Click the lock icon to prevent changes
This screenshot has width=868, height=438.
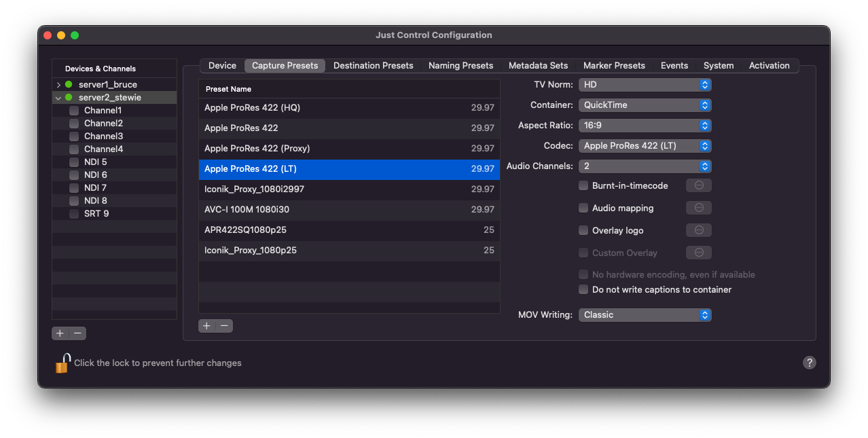coord(62,363)
